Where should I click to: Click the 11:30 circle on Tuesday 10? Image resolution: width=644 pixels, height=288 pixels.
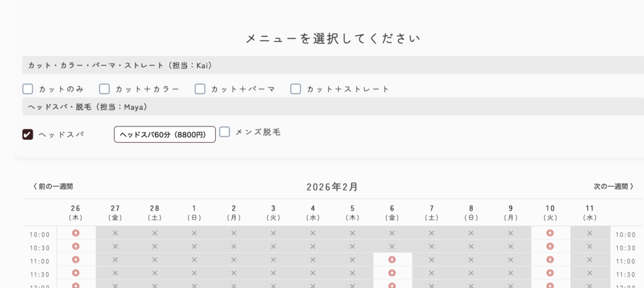click(550, 273)
